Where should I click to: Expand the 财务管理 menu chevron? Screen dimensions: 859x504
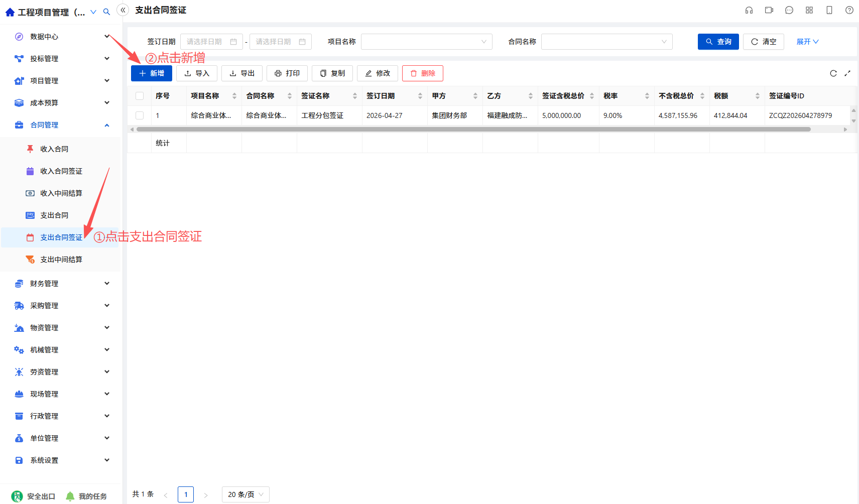[107, 284]
